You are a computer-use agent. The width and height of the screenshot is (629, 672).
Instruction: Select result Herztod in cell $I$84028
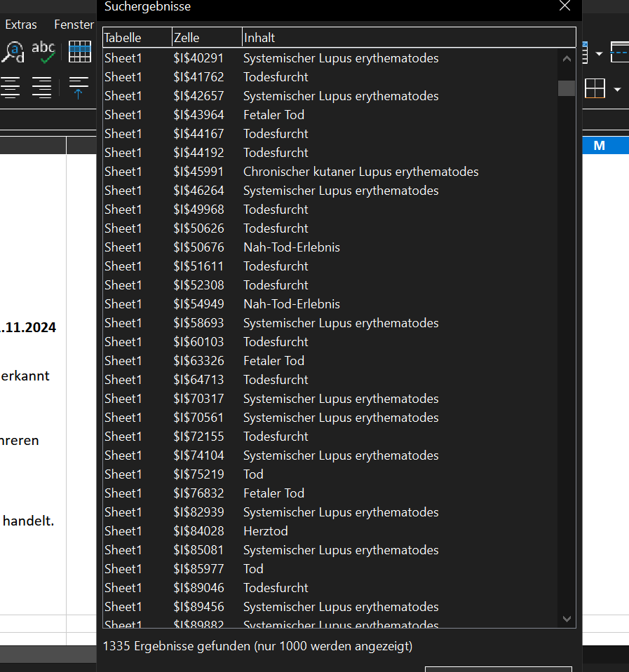click(x=265, y=531)
